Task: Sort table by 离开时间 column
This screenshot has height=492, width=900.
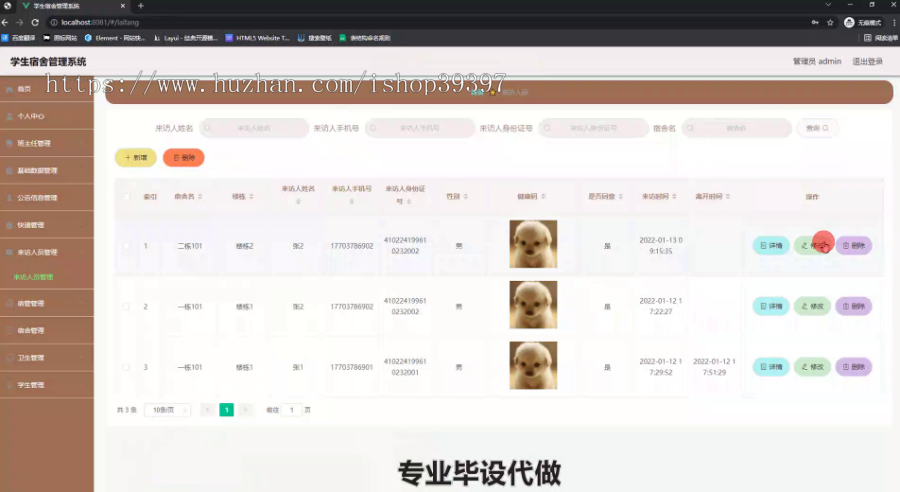Action: (728, 196)
